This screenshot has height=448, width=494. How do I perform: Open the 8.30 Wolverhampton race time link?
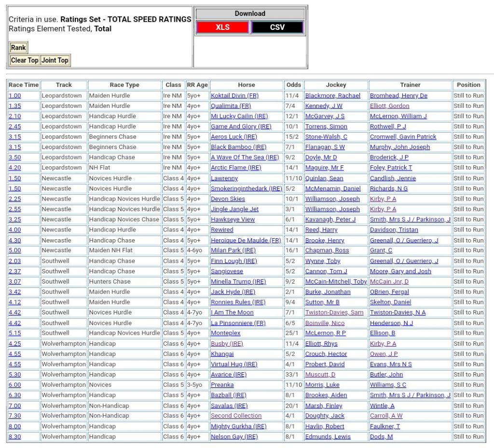coord(15,436)
